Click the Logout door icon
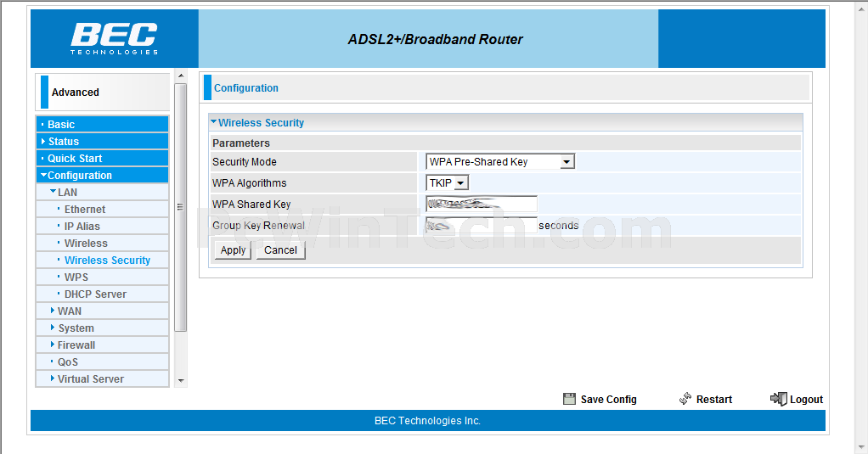868x454 pixels. point(778,399)
